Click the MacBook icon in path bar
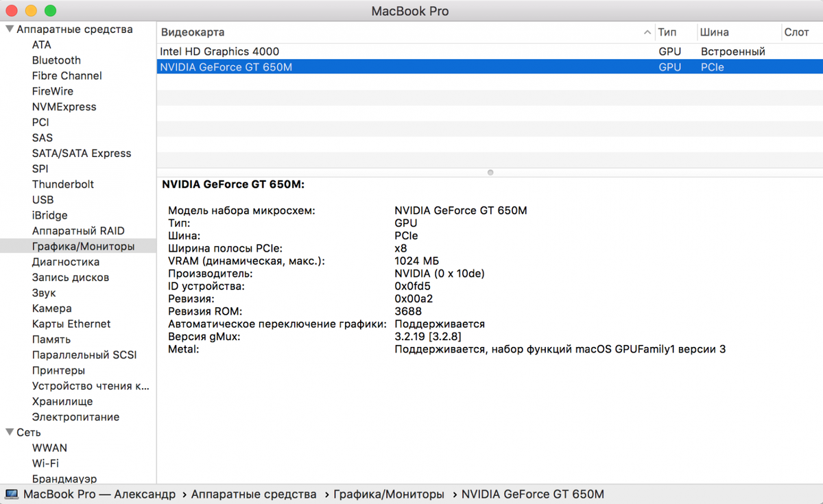The height and width of the screenshot is (504, 823). pos(12,494)
